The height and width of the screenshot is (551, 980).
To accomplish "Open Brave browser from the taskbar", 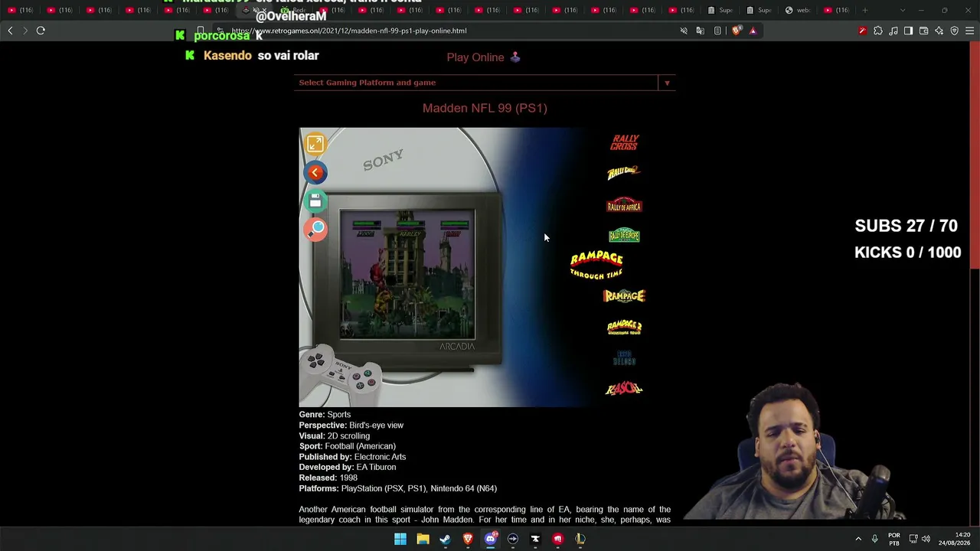I will coord(468,539).
